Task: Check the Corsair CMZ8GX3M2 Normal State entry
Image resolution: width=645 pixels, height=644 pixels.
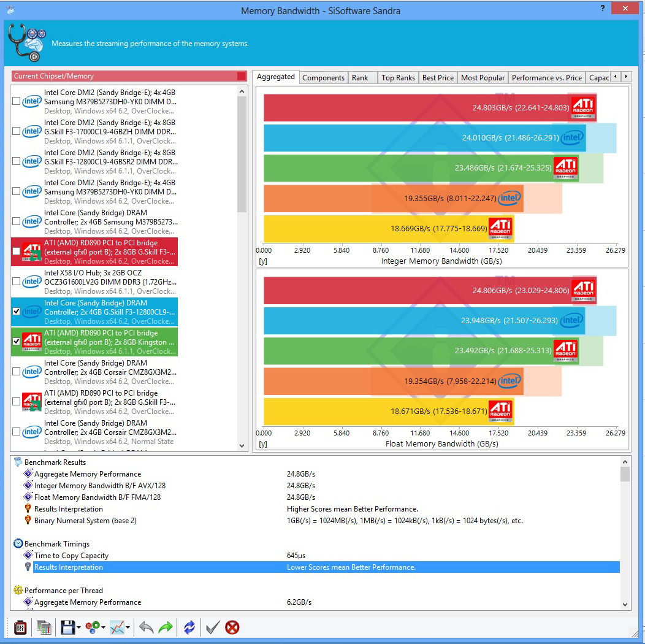Action: click(17, 431)
